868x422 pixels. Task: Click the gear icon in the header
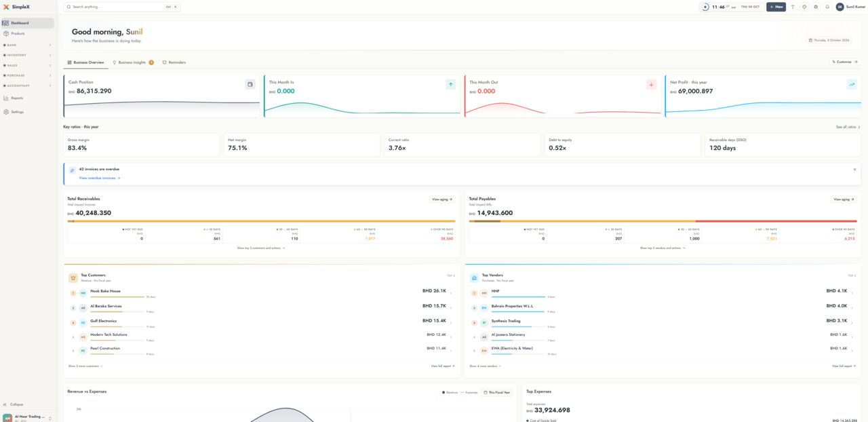point(816,7)
